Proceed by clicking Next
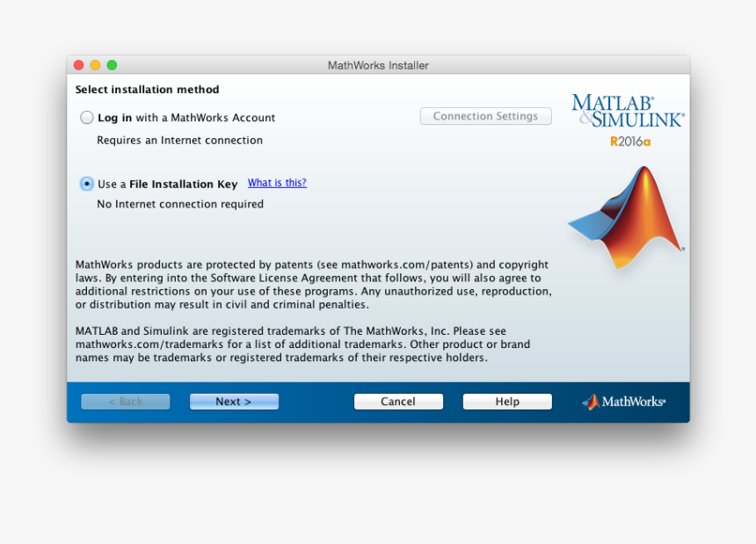Screen dimensions: 756x544 point(234,401)
